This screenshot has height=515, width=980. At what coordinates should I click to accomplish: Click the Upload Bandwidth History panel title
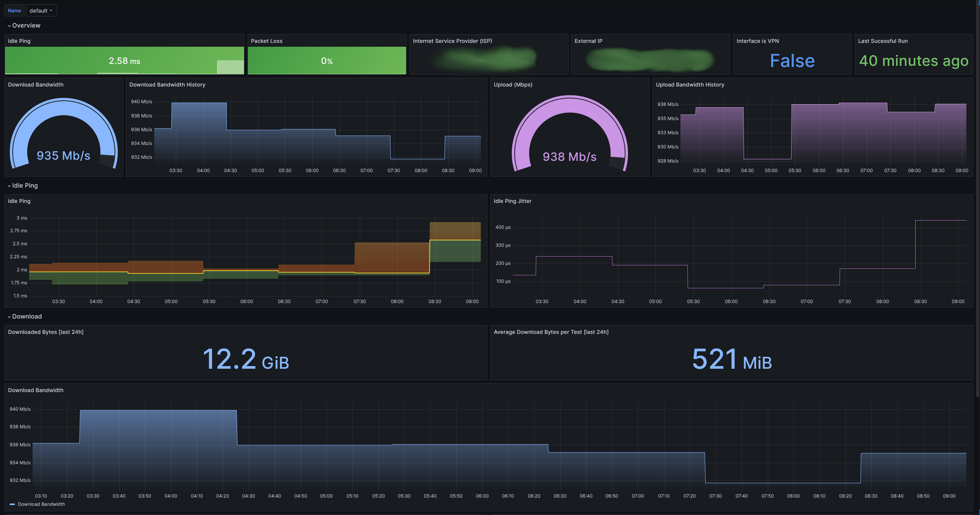690,85
